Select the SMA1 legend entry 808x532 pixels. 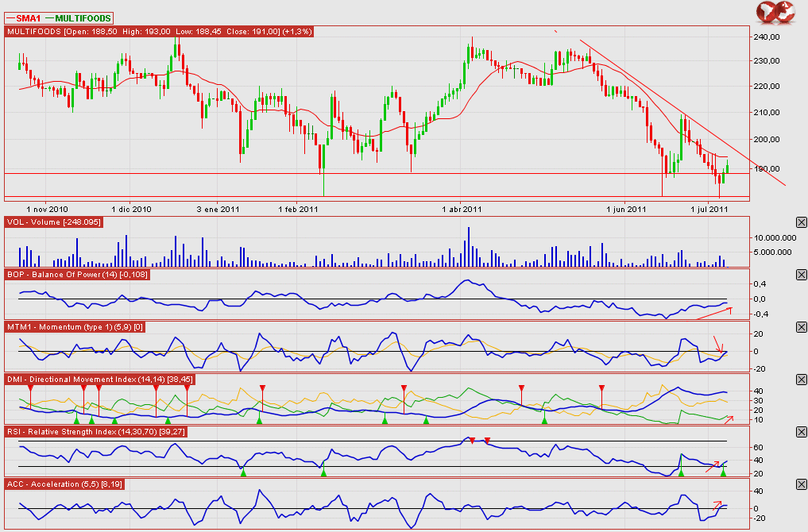coord(28,17)
